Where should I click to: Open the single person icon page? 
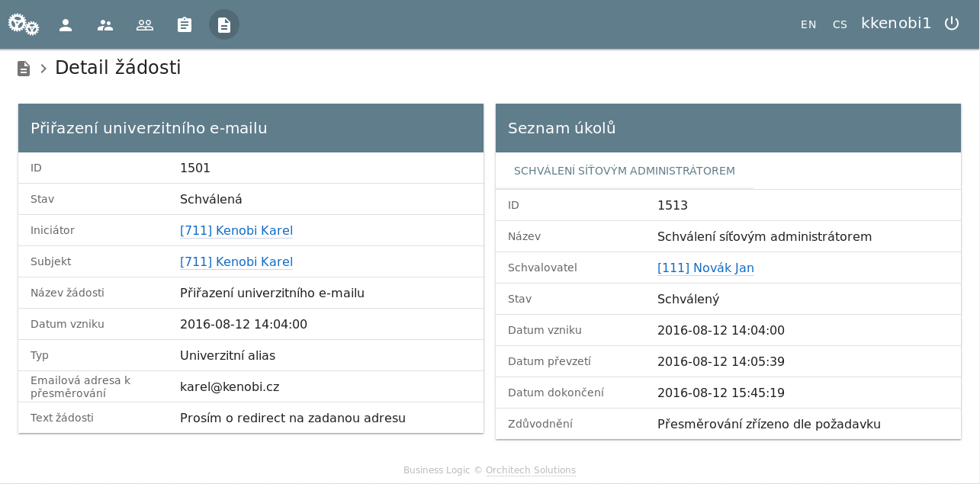coord(66,24)
